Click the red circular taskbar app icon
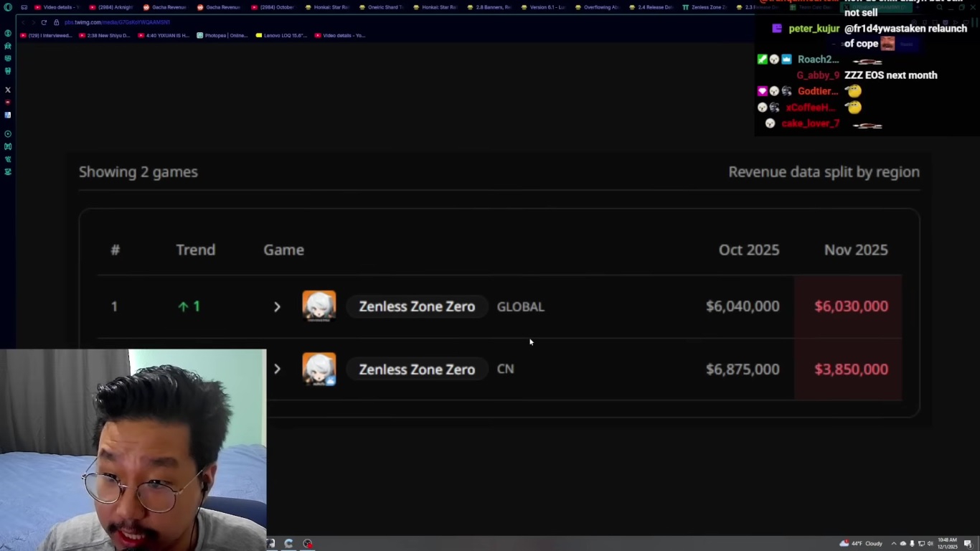 [308, 544]
